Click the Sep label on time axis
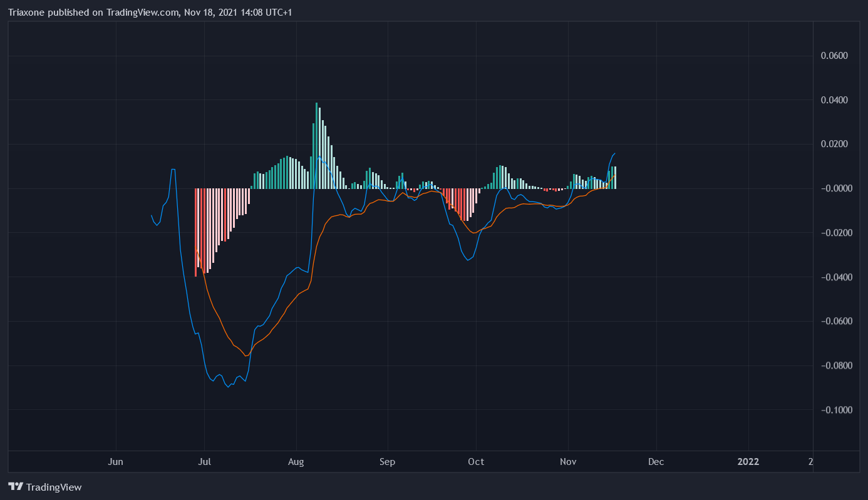Viewport: 868px width, 500px height. [x=387, y=462]
